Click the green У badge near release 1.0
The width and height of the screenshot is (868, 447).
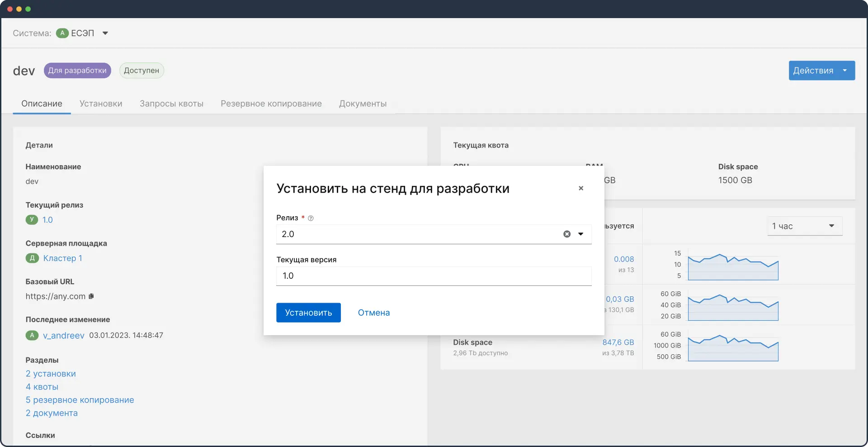click(x=32, y=220)
